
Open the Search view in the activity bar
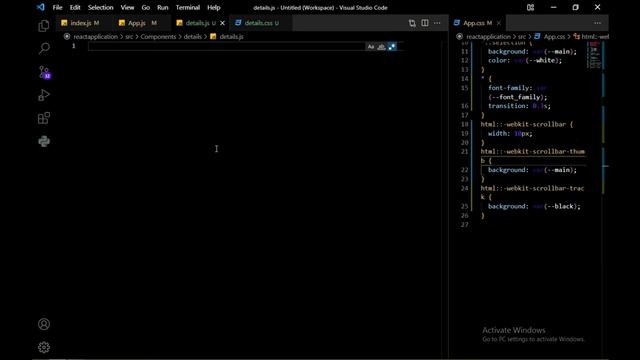coord(44,49)
